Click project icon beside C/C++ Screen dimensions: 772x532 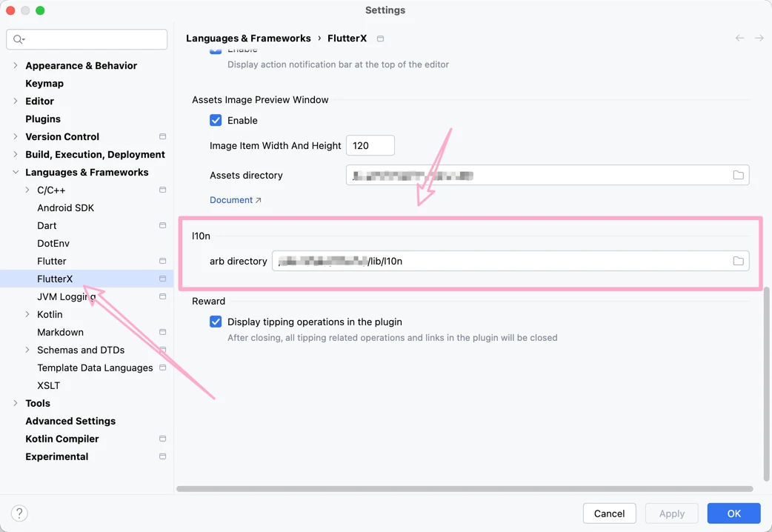point(162,190)
